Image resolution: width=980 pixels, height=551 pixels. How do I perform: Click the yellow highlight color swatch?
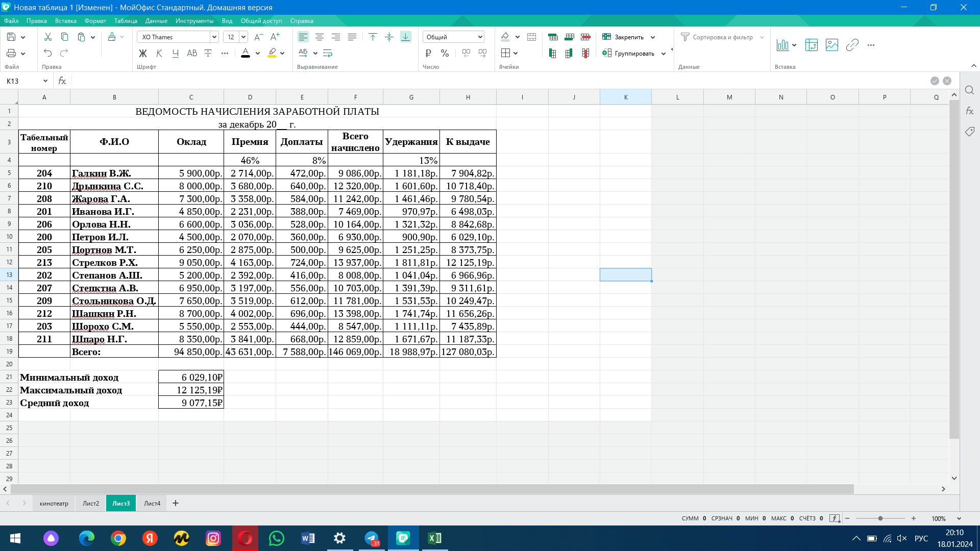[x=272, y=53]
